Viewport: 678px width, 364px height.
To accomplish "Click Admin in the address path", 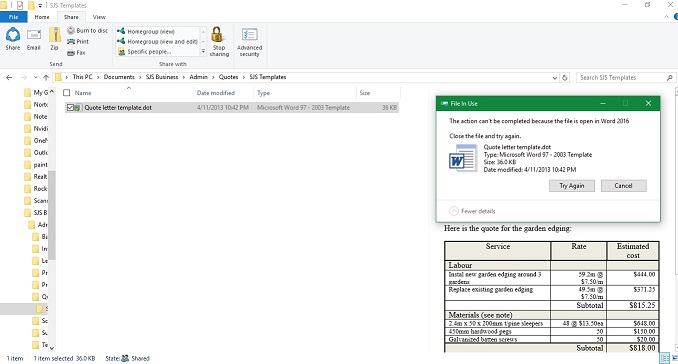I will pyautogui.click(x=198, y=77).
